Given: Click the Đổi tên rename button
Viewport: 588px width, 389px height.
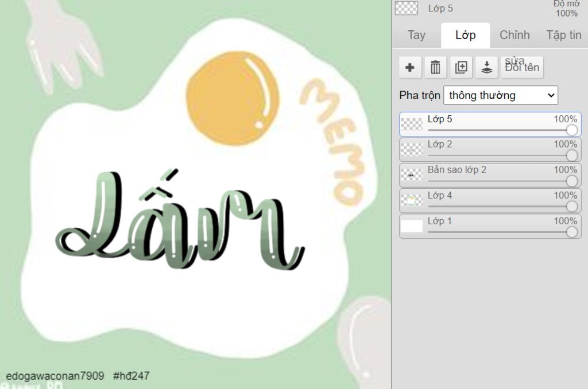Looking at the screenshot, I should point(522,67).
